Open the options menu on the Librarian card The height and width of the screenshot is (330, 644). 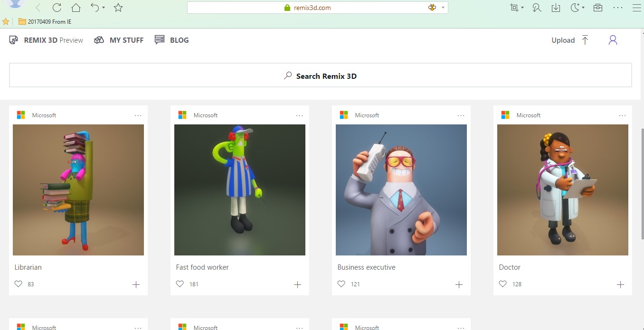coord(138,115)
